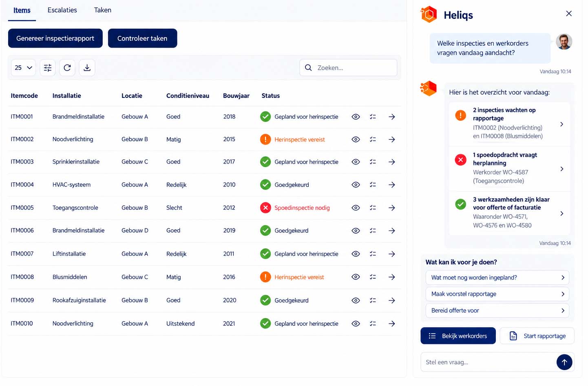Go to ITM0001 using row arrow
This screenshot has width=588, height=386.
(x=392, y=117)
